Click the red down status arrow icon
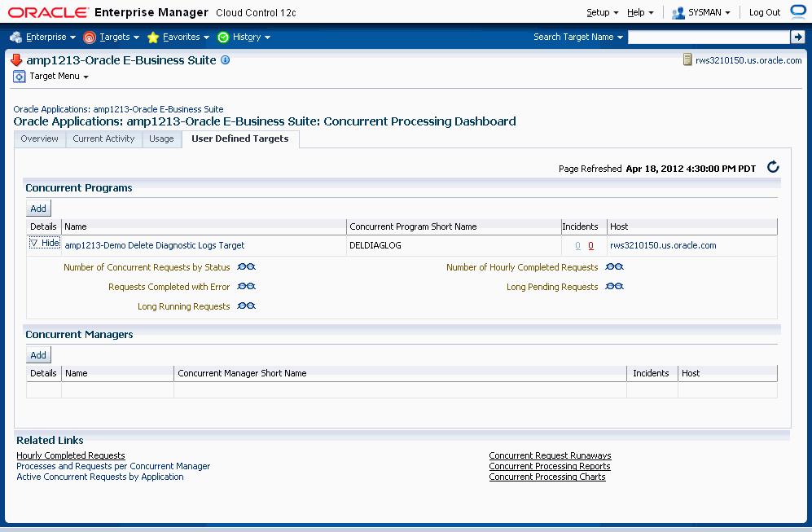812x532 pixels. (x=16, y=60)
